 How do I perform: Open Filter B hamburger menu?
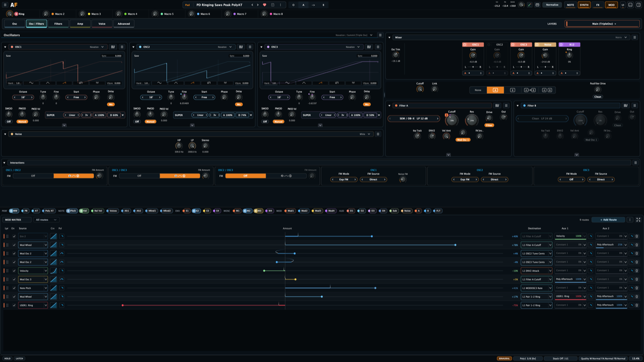635,105
